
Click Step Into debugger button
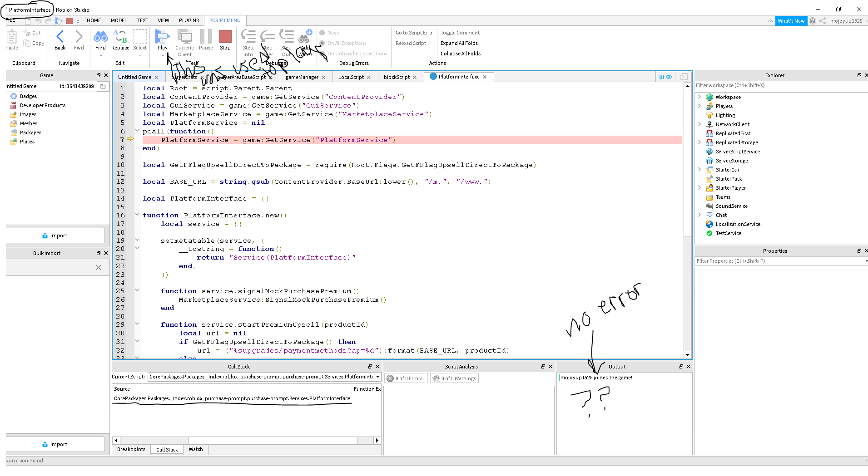[x=248, y=43]
